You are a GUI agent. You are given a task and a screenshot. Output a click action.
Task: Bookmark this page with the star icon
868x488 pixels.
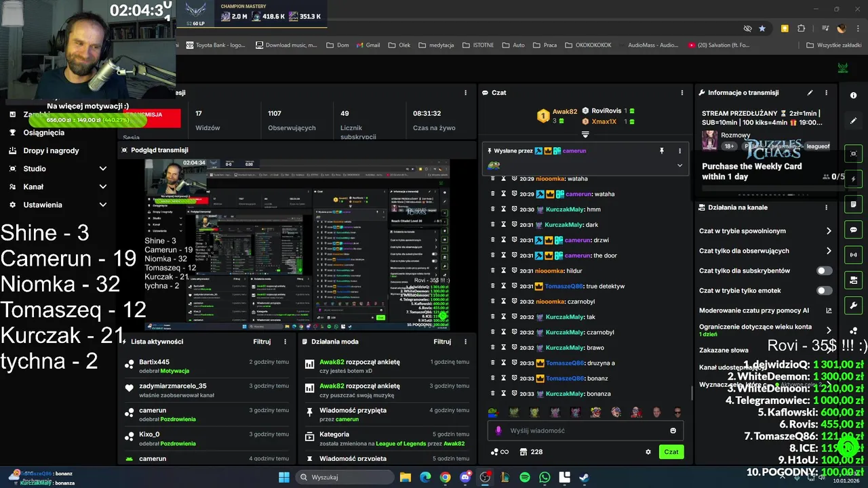point(762,28)
